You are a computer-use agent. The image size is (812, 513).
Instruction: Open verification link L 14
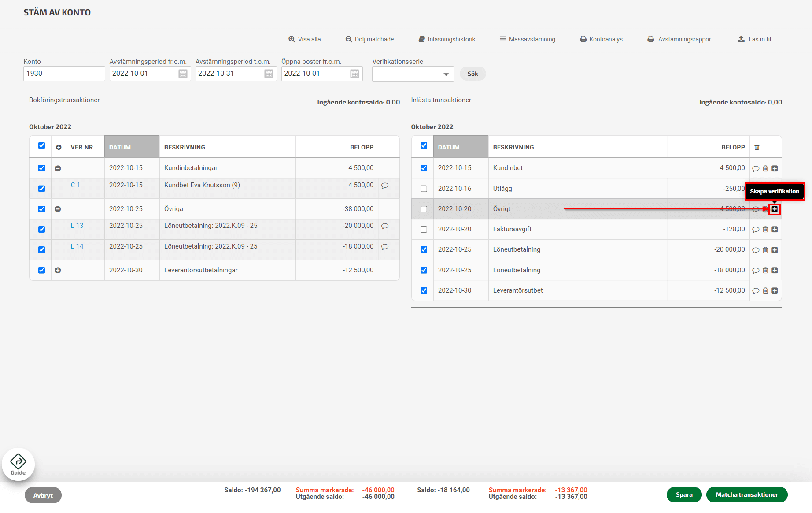[77, 246]
